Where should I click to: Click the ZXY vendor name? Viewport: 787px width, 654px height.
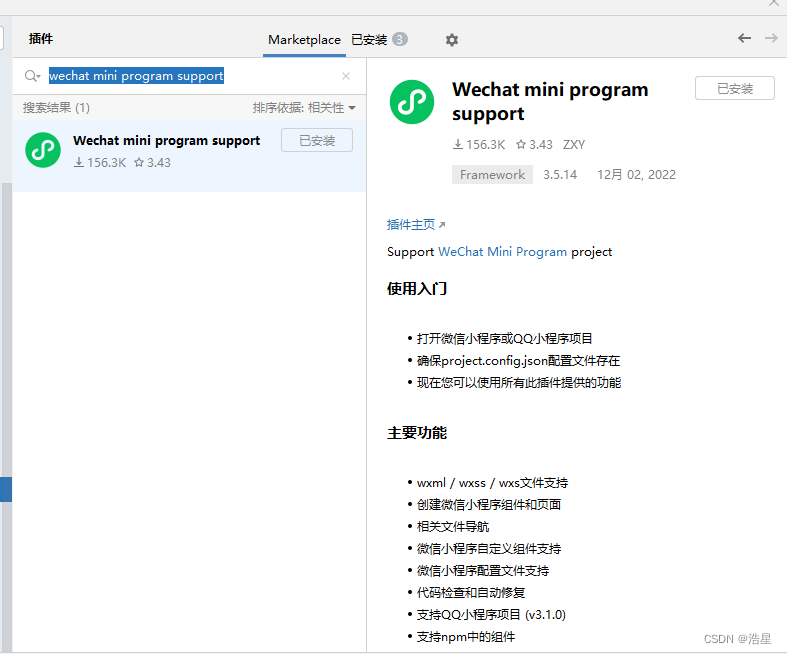click(574, 145)
